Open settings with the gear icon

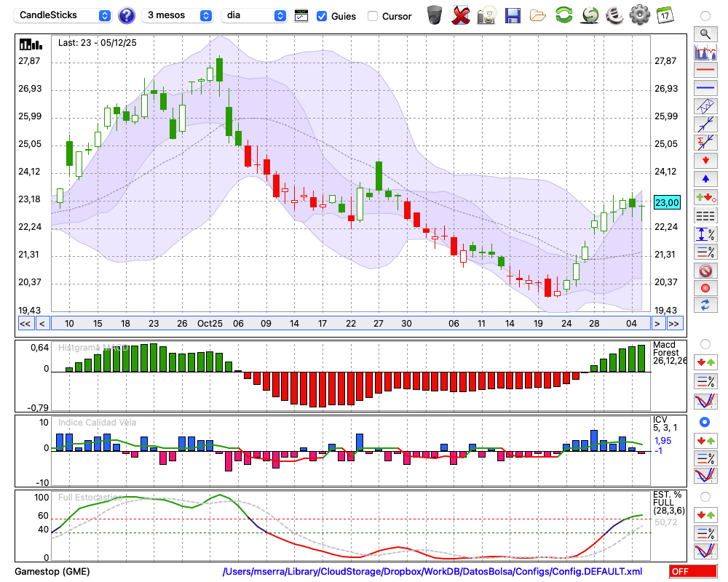pos(639,15)
